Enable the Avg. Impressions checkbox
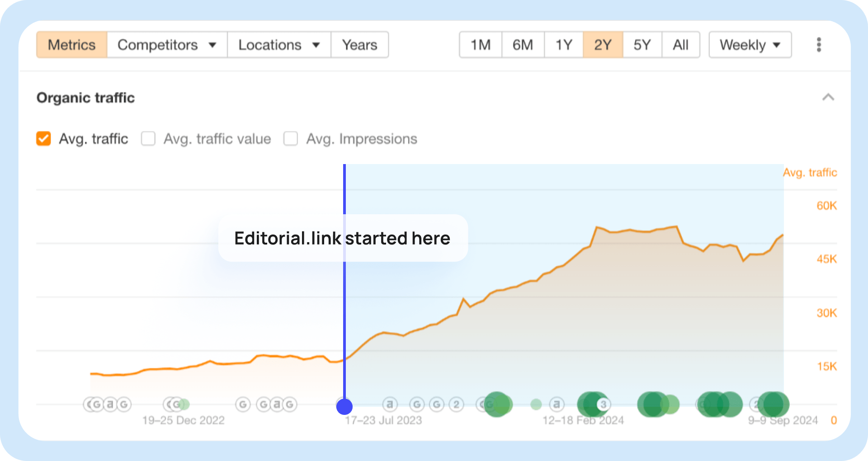Image resolution: width=868 pixels, height=461 pixels. click(291, 139)
